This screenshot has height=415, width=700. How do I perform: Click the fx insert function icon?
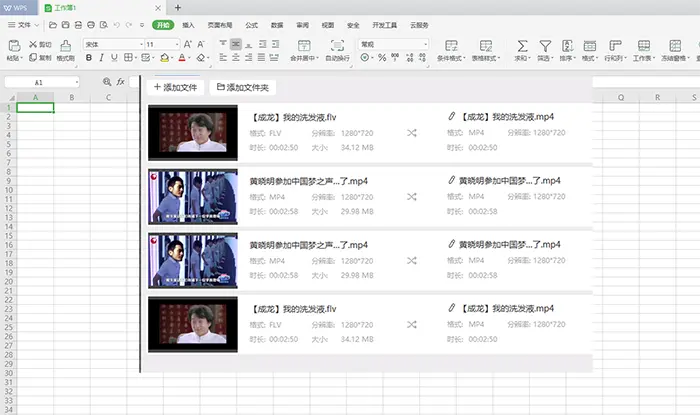121,82
